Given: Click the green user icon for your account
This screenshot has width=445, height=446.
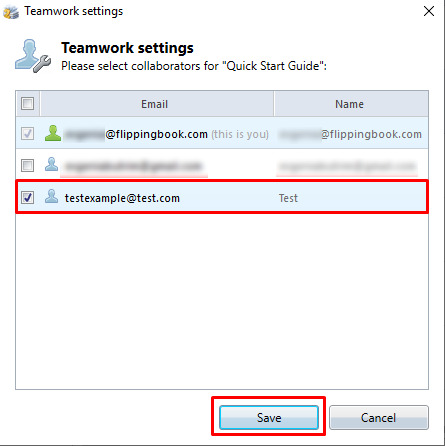Looking at the screenshot, I should 53,133.
